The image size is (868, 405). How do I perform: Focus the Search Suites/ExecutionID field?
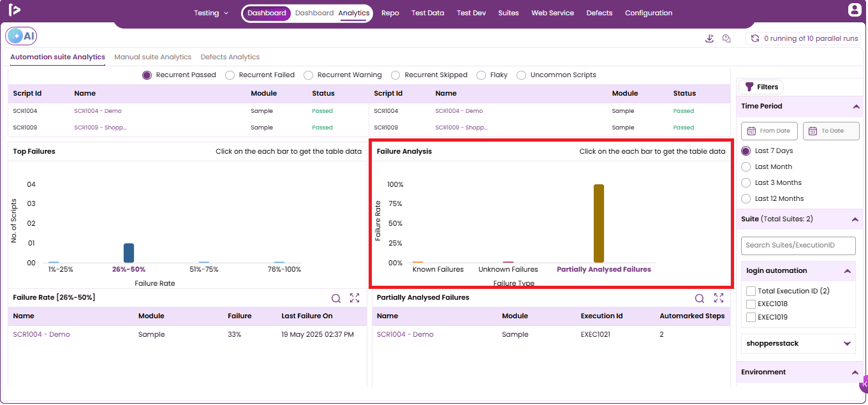coord(798,245)
